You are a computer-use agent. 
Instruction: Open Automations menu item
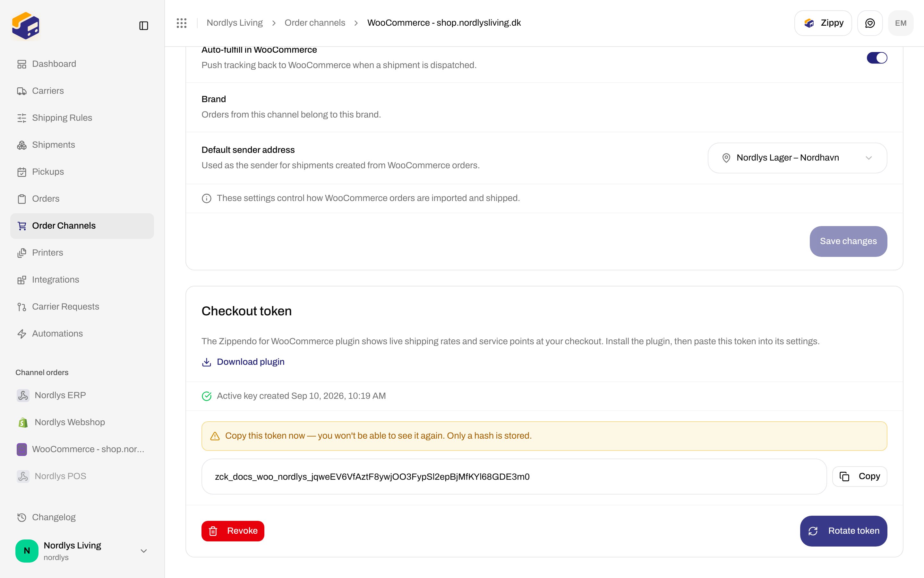[82, 333]
